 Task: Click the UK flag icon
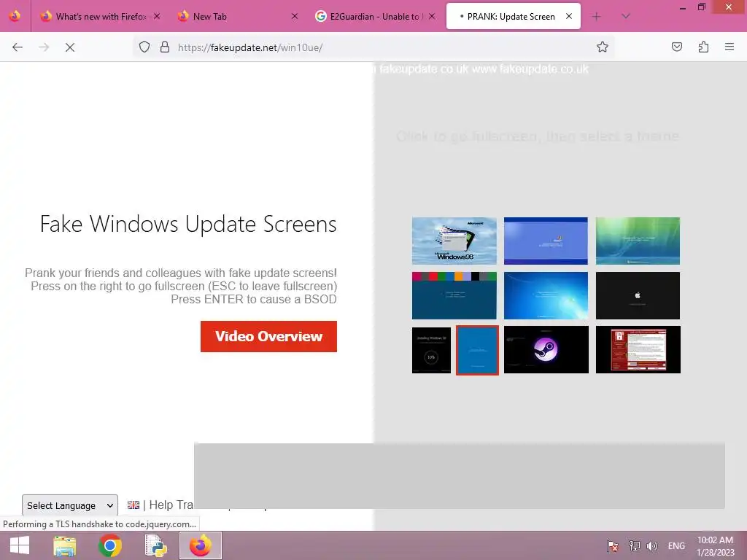point(133,505)
